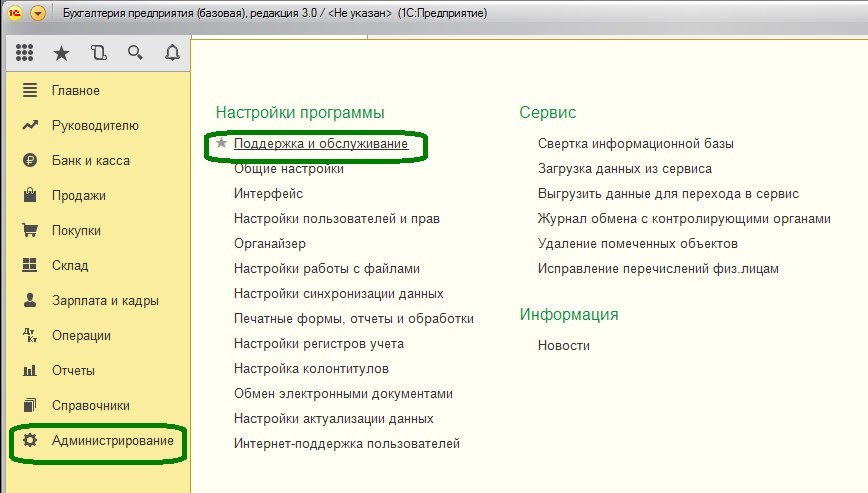Screen dimensions: 868x493
Task: Click the Покупки cart icon
Action: coord(30,230)
